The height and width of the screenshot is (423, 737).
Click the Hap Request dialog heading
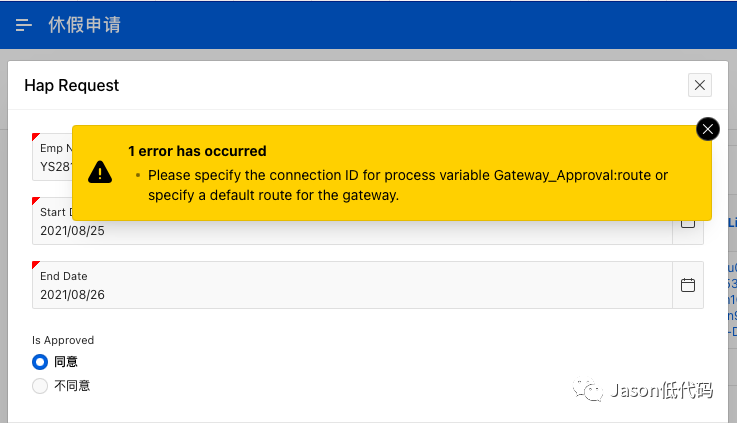[71, 86]
